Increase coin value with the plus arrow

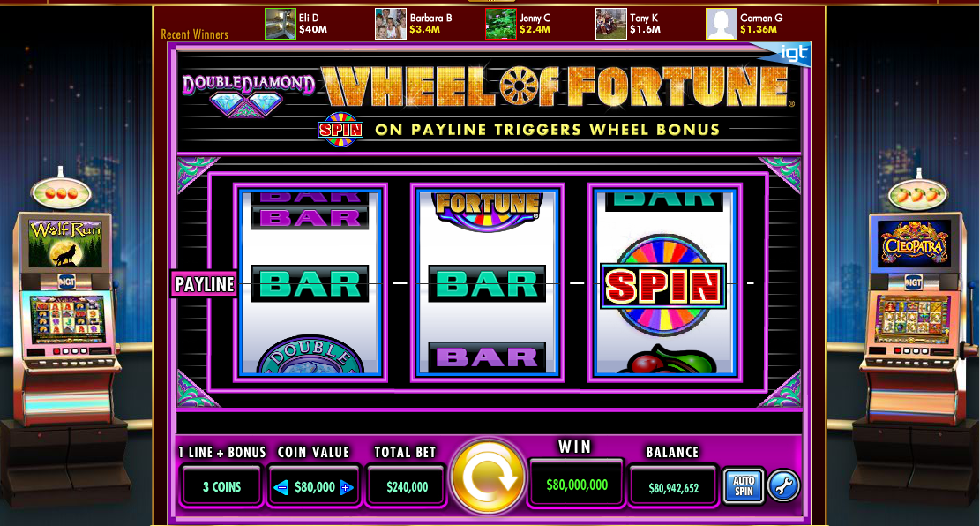pyautogui.click(x=346, y=487)
